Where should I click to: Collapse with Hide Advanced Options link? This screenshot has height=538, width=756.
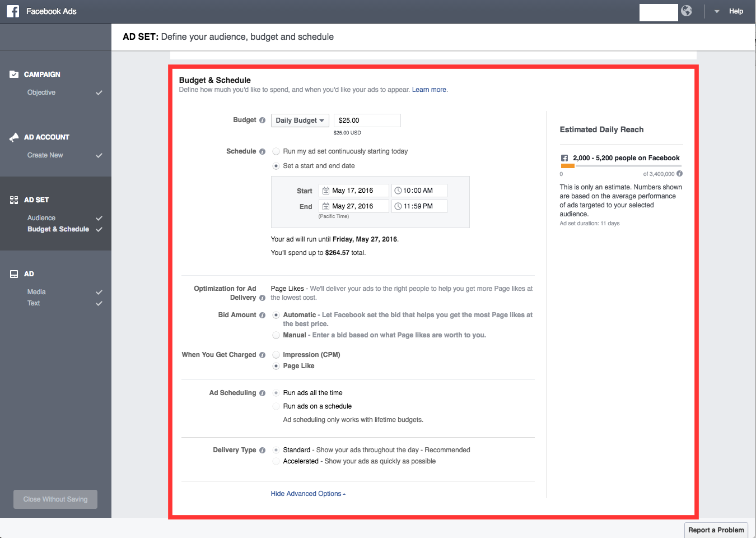click(x=308, y=494)
